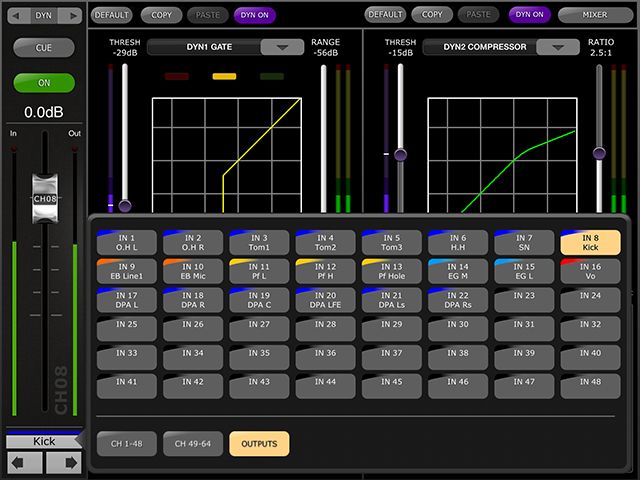Image resolution: width=640 pixels, height=480 pixels.
Task: Click the compressor curve graph
Action: [x=501, y=150]
